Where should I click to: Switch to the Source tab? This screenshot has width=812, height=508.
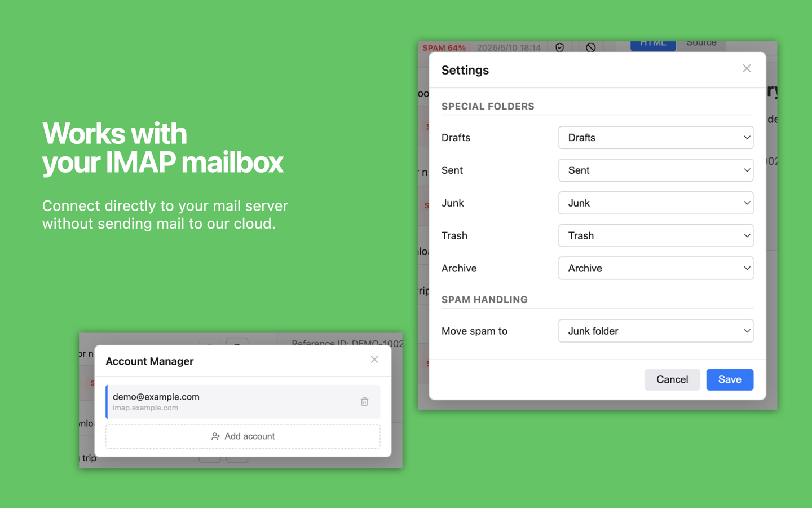(701, 43)
